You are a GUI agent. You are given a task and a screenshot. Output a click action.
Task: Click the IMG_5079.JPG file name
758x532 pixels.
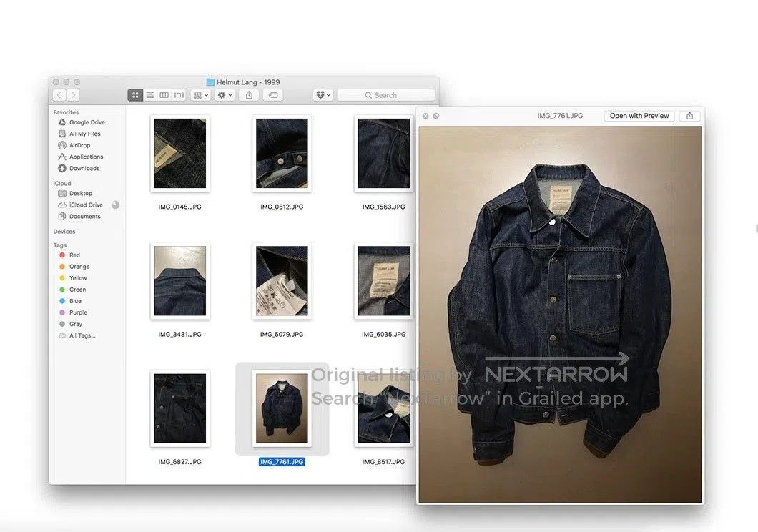[282, 335]
